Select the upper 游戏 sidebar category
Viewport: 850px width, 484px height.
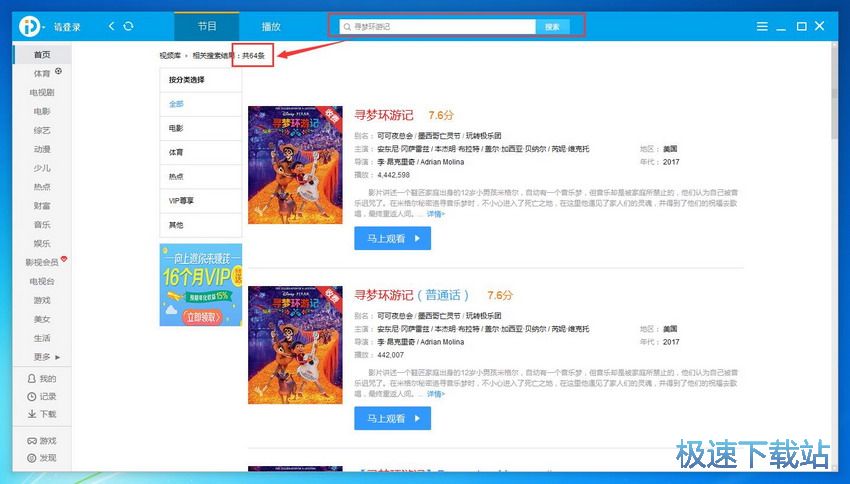point(42,300)
